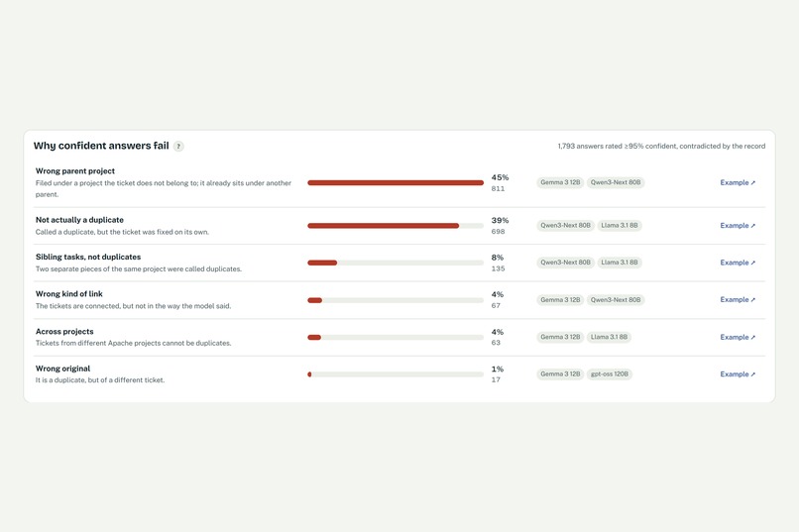799x532 pixels.
Task: Click the help question mark icon beside the title
Action: 178,146
